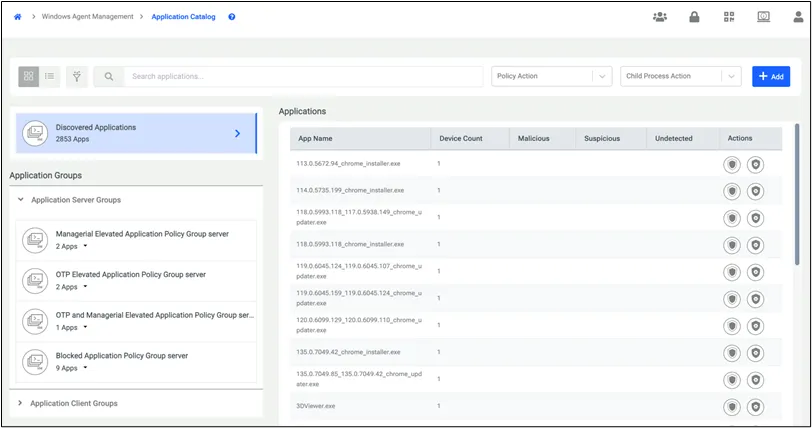Viewport: 812px width, 428px height.
Task: Sort by App Name column header
Action: (x=360, y=138)
